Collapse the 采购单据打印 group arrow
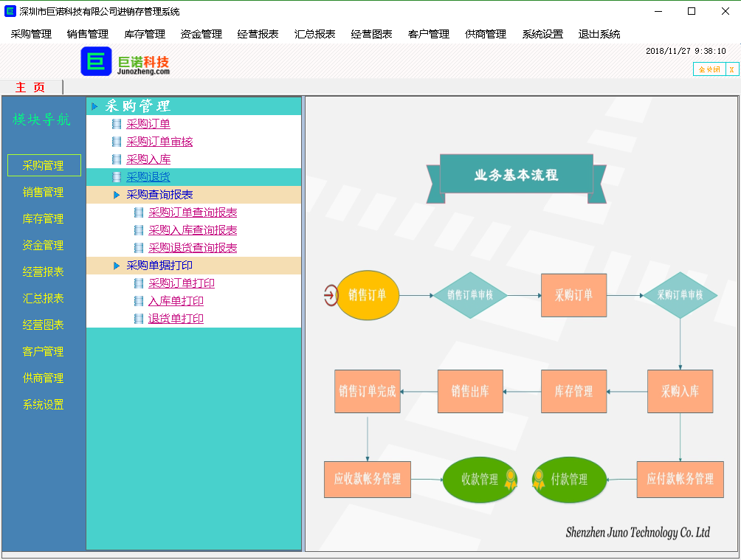 (117, 266)
